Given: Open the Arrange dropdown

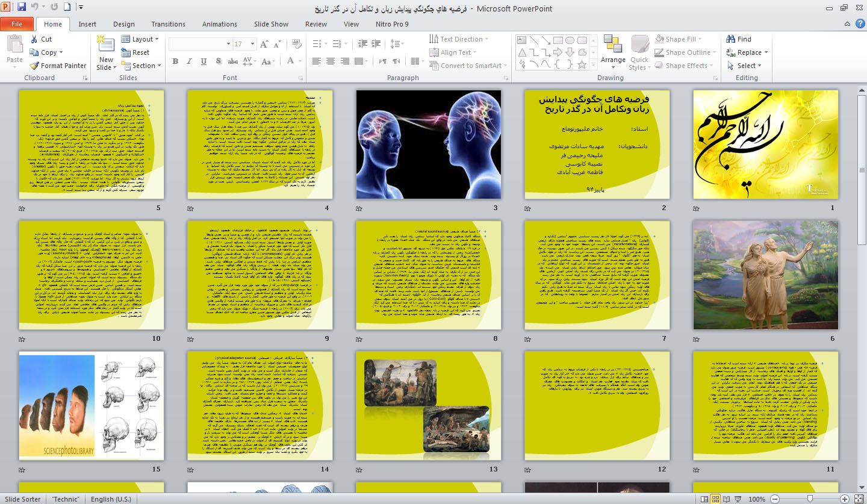Looking at the screenshot, I should [613, 52].
